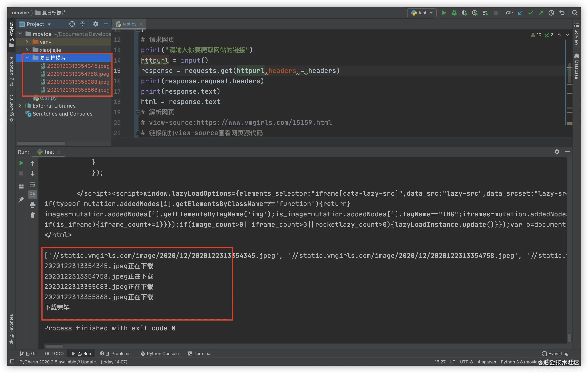Screen dimensions: 588x373
Task: Stop process in Run panel
Action: 21,173
